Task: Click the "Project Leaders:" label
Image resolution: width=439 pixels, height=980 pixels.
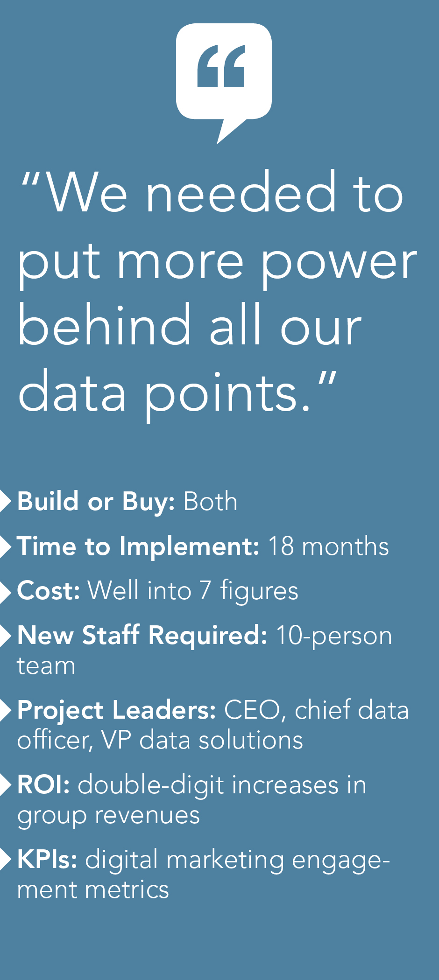Action: point(116,710)
